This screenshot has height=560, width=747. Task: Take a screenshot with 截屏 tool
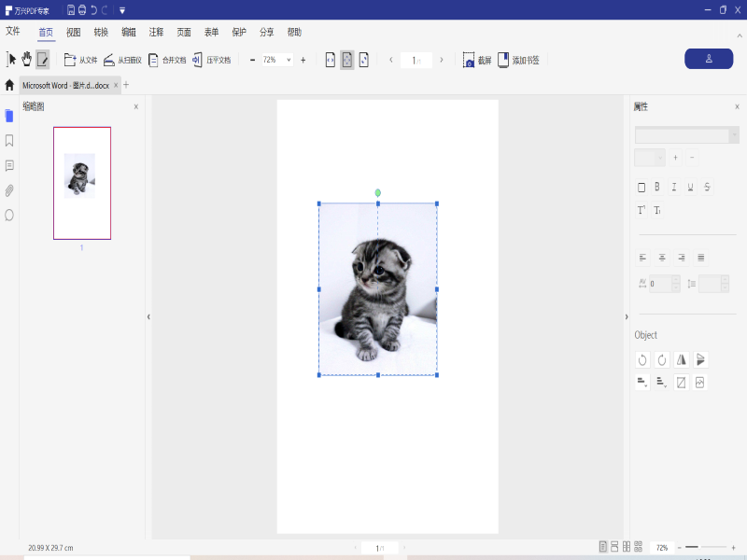[x=477, y=60]
